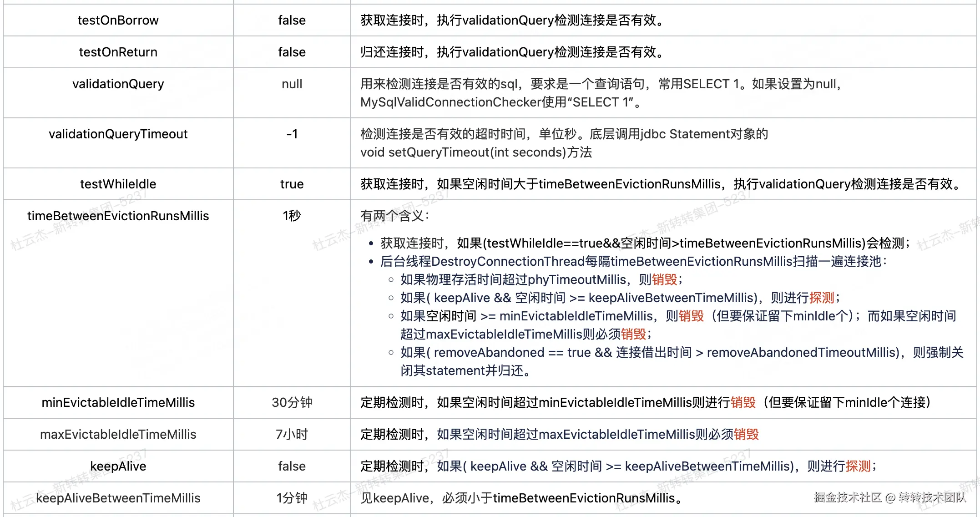This screenshot has height=517, width=980.
Task: Select the validationQuery parameter cell
Action: [x=118, y=84]
